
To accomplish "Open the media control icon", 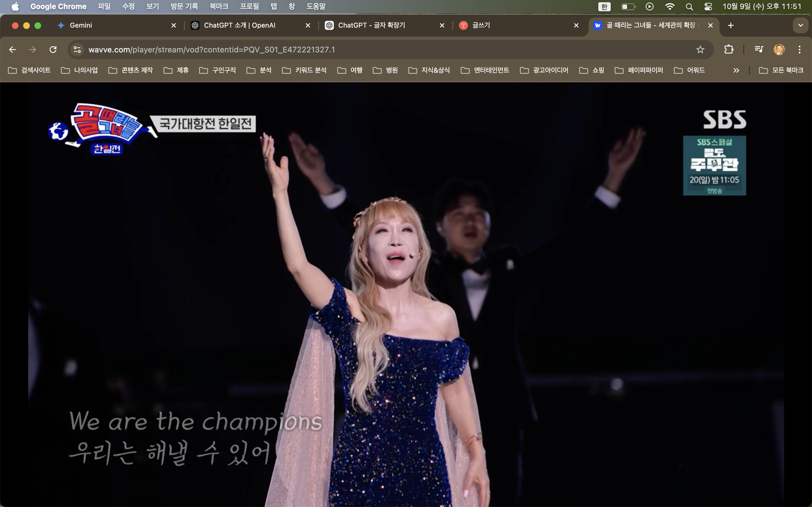I will click(x=759, y=50).
